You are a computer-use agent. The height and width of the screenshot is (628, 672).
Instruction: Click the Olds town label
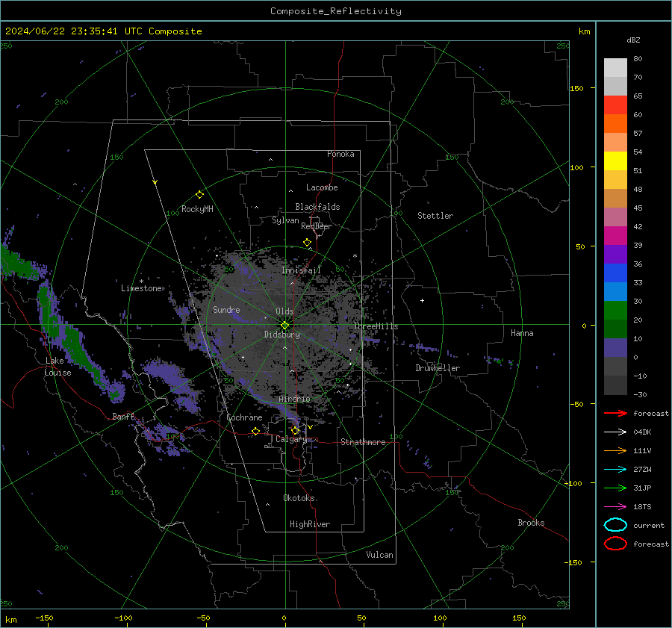284,311
